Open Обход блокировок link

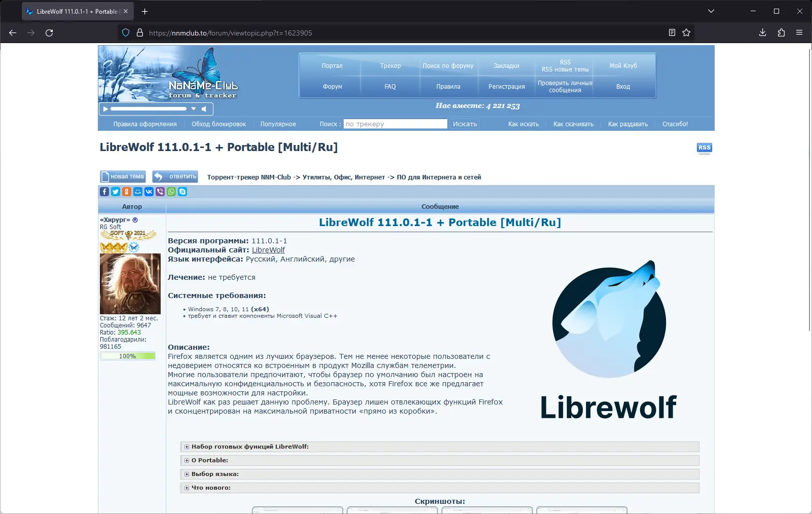pyautogui.click(x=219, y=124)
